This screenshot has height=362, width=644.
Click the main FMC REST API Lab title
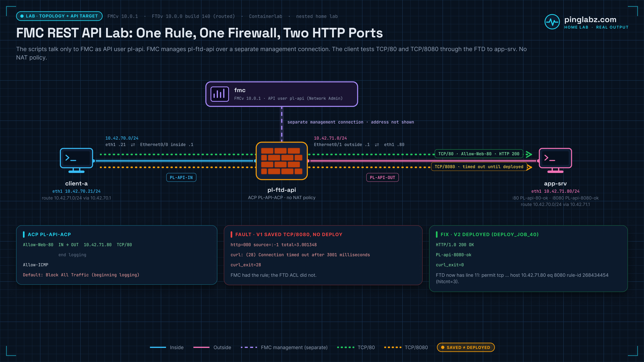(x=199, y=33)
